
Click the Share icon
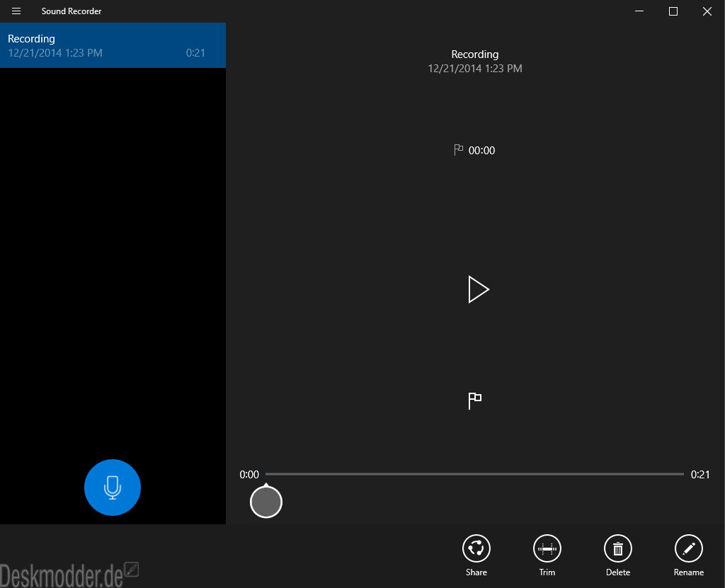476,548
